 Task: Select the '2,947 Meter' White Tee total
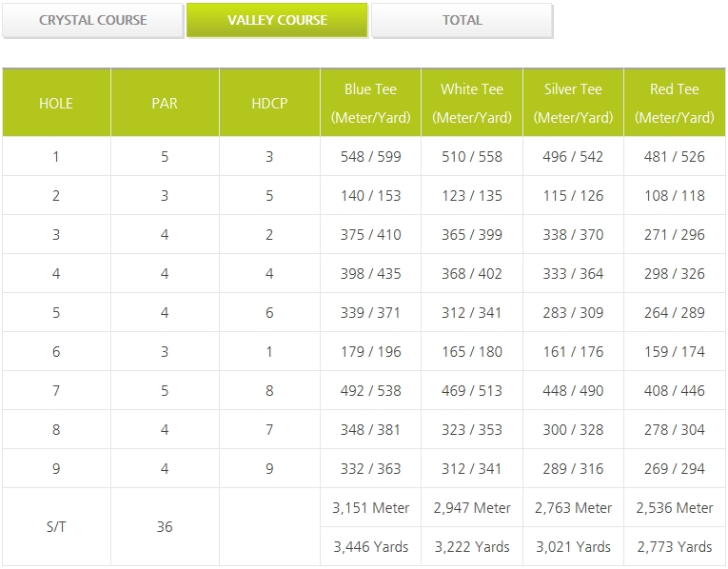coord(472,508)
